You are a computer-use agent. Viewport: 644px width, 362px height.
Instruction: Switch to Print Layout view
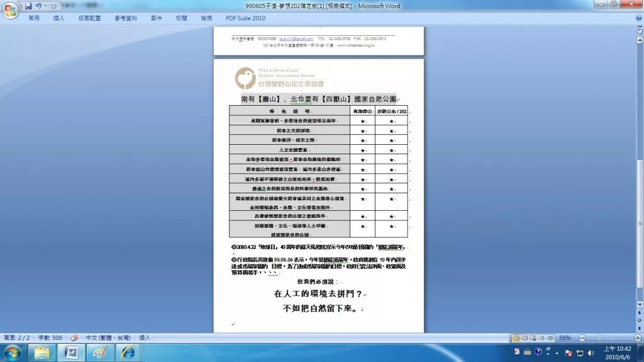[x=516, y=337]
